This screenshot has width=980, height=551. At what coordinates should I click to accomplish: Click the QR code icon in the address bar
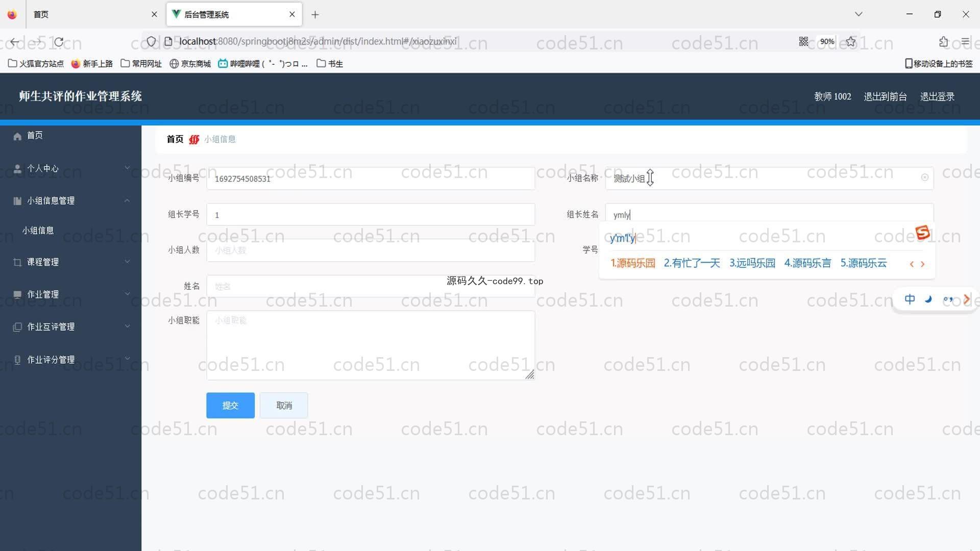click(803, 41)
